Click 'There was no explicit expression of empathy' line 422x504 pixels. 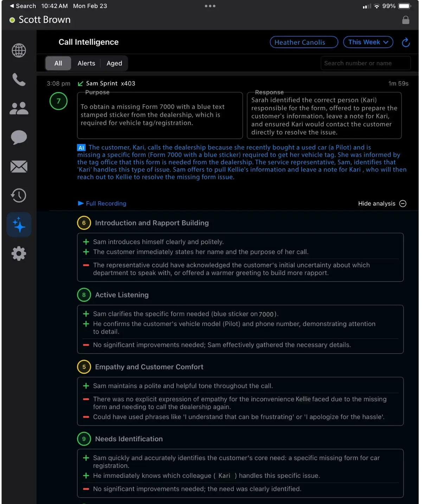240,403
